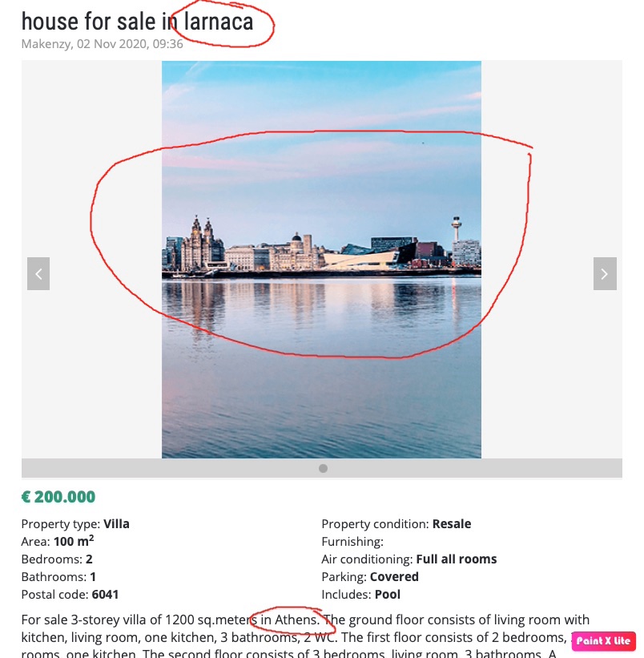644x658 pixels.
Task: Click 'Property condition: Resale' detail
Action: [396, 524]
